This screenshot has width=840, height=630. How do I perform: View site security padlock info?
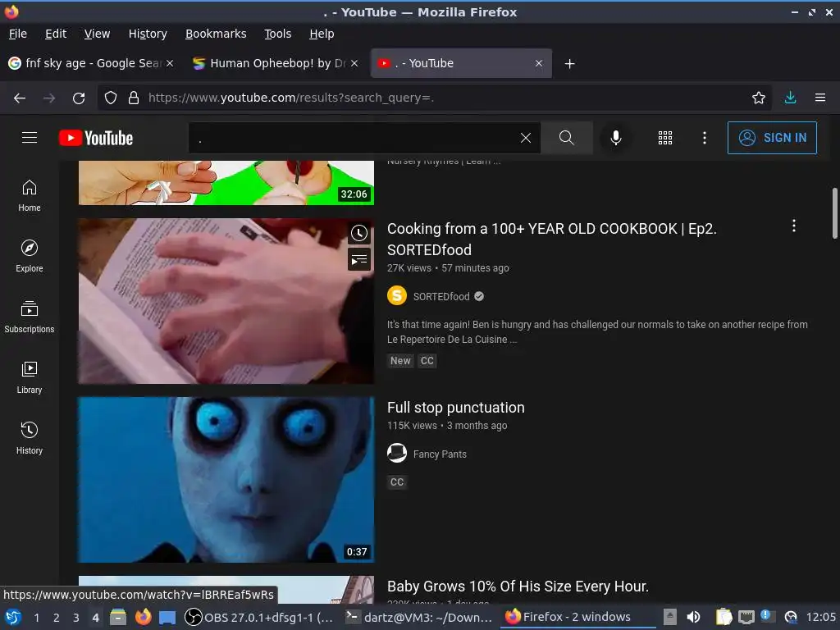tap(134, 98)
